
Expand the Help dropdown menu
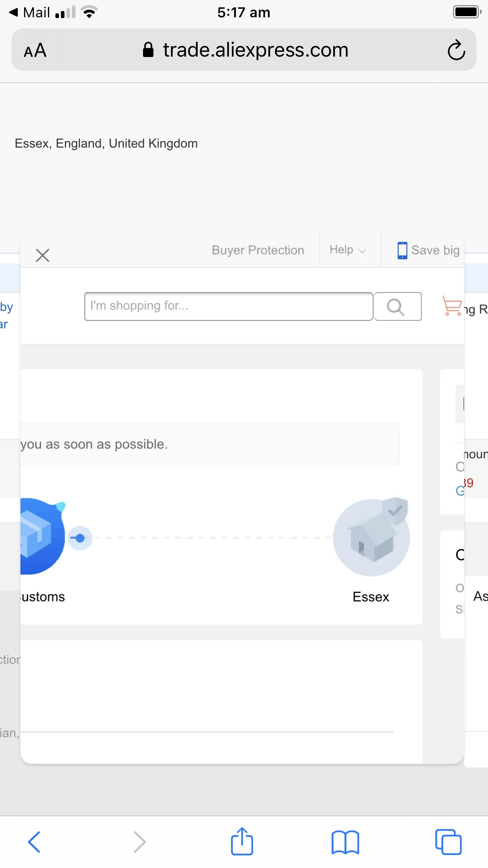coord(348,250)
